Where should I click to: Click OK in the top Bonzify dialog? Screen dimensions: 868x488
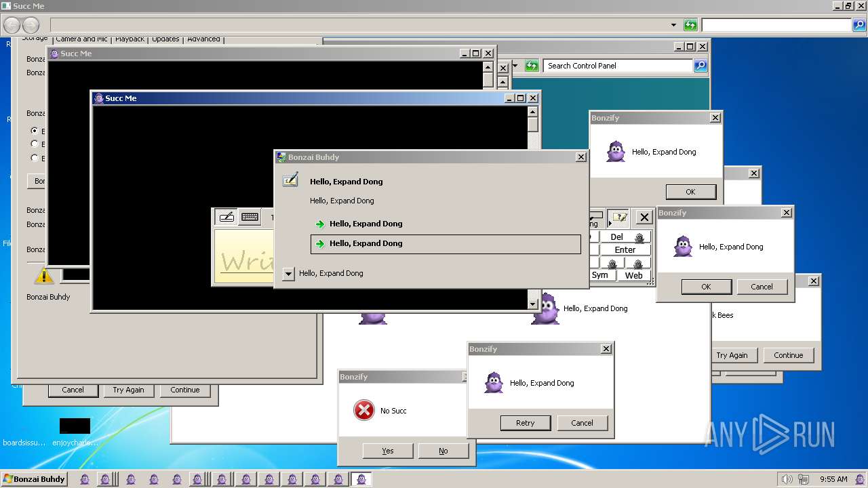pos(690,192)
